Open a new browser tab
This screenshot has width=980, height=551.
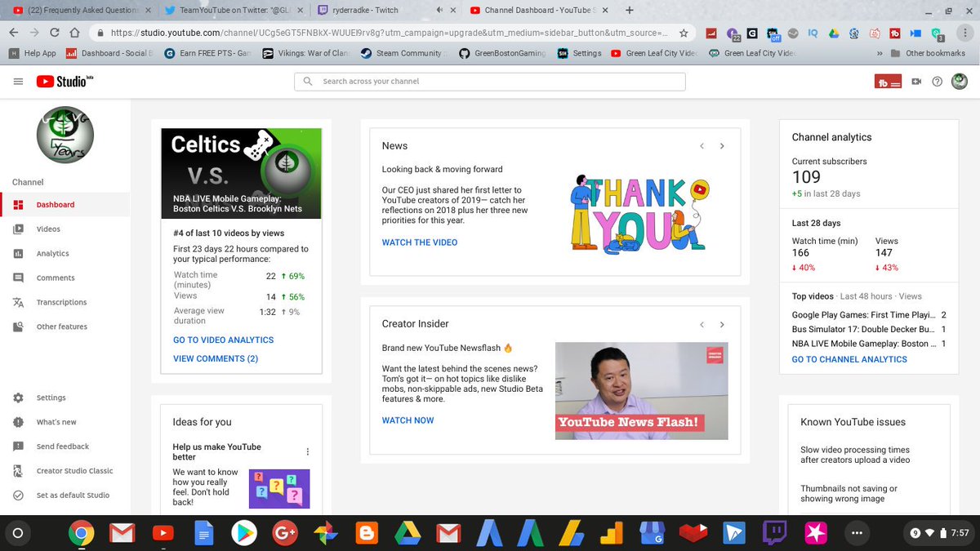[x=629, y=11]
